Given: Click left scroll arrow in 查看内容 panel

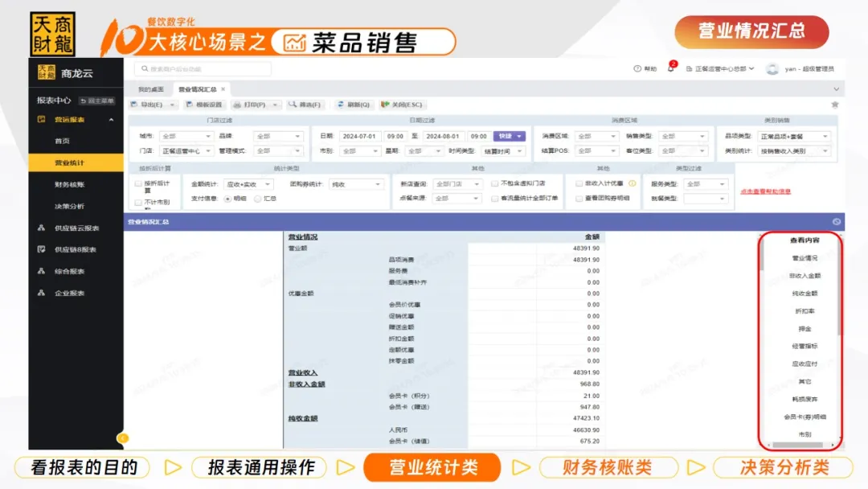Looking at the screenshot, I should [768, 445].
